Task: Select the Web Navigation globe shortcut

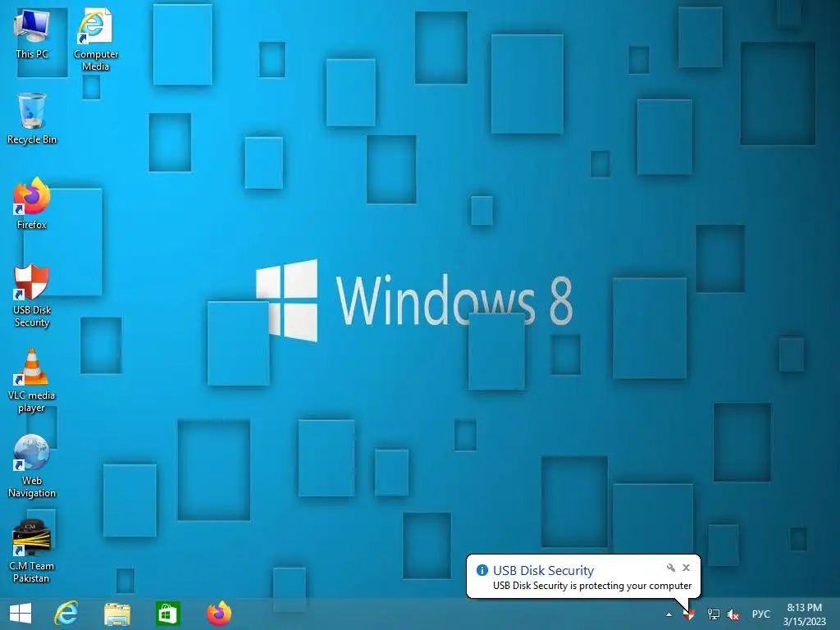Action: [32, 466]
